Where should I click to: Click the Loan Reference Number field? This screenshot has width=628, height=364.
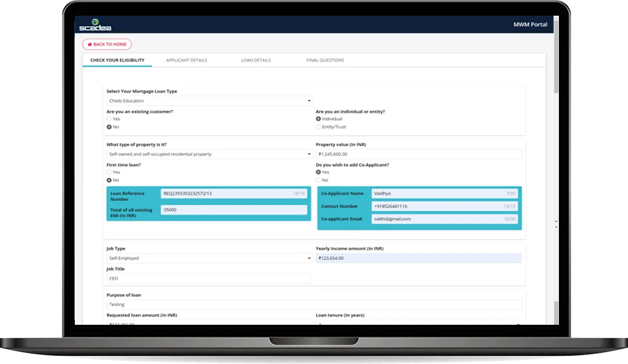[233, 194]
